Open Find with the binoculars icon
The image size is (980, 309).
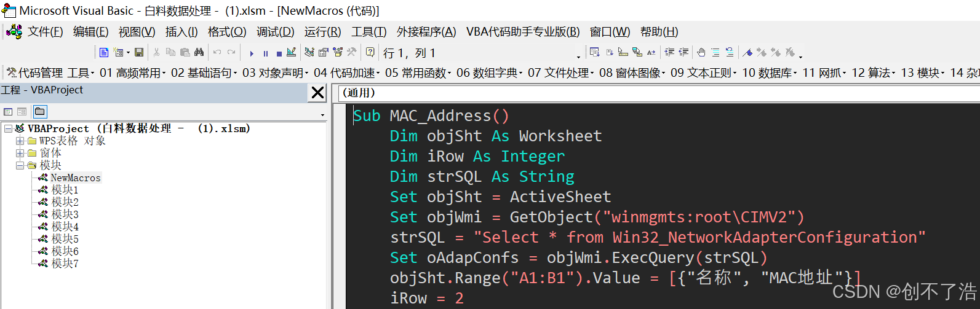(x=199, y=52)
